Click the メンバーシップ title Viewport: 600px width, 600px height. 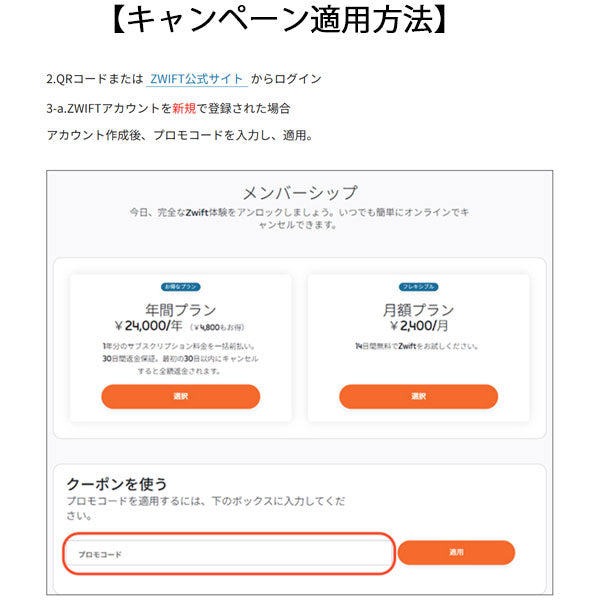pyautogui.click(x=299, y=192)
